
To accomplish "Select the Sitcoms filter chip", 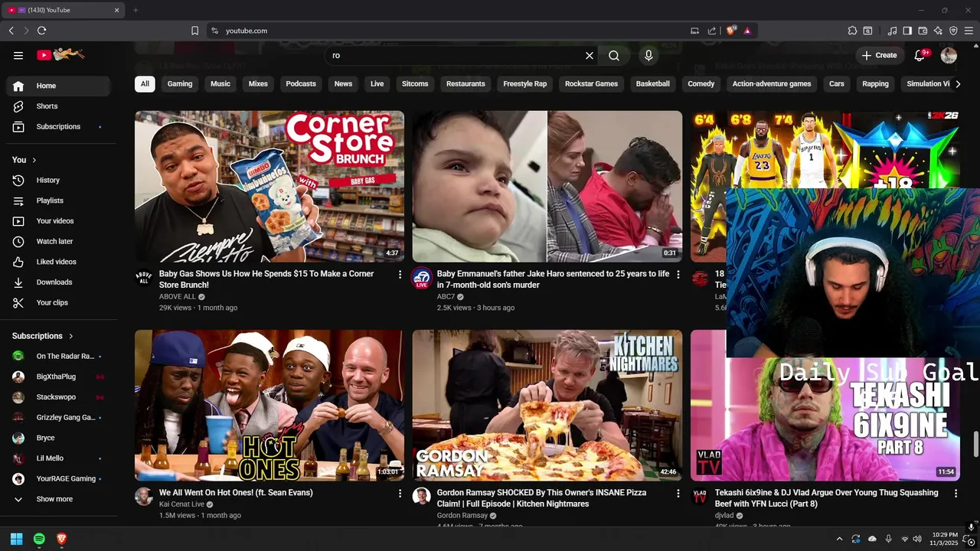I will tap(415, 84).
